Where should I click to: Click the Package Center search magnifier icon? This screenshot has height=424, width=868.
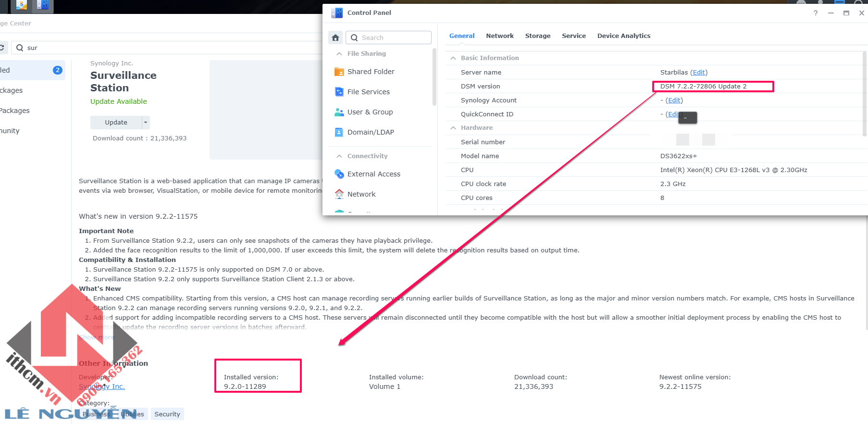pyautogui.click(x=20, y=48)
